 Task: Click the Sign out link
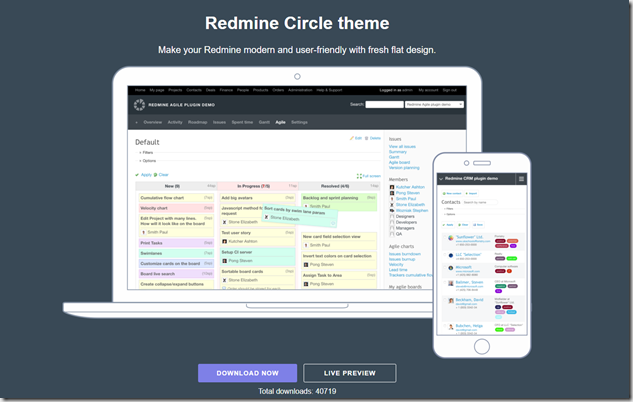449,90
